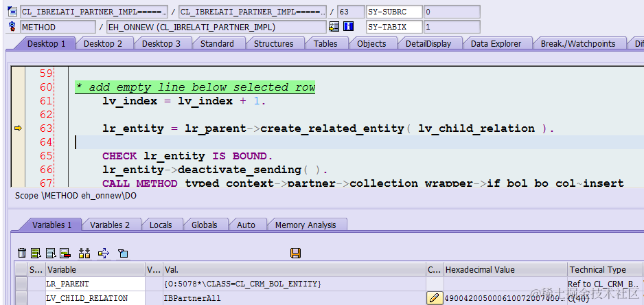Click the SY-TABIX label field
644x305 pixels.
tap(394, 27)
